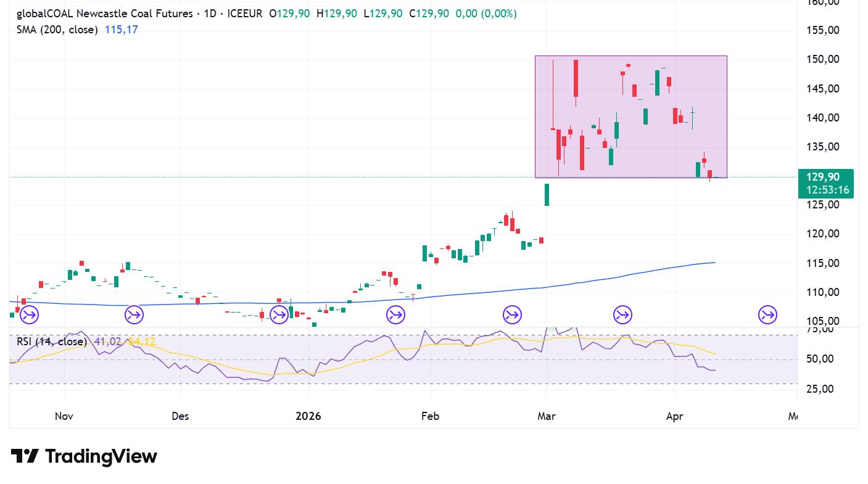Click the rightmost rollover marker icon after April

click(x=767, y=315)
